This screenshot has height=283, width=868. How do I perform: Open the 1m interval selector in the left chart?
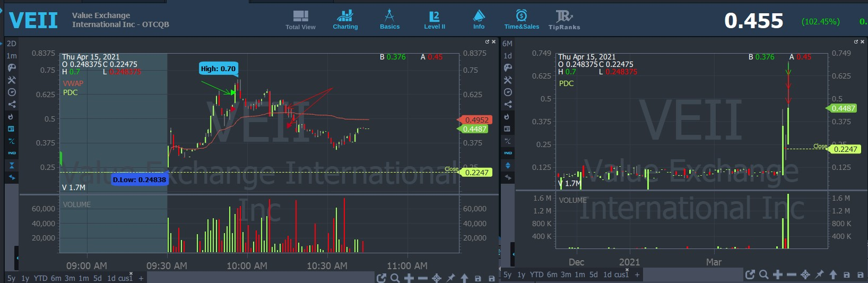tap(12, 56)
